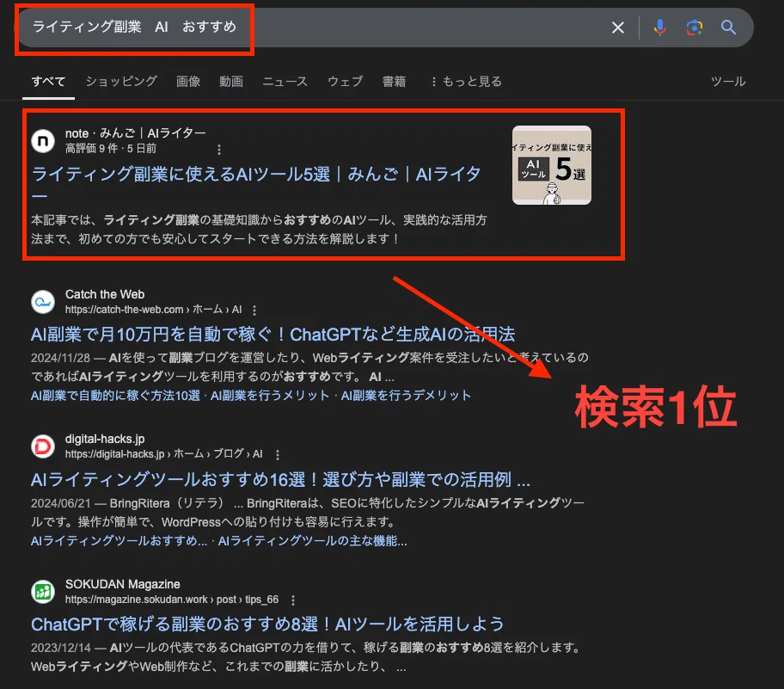Open sitelink AI副業を行うデメリット
Viewport: 784px width, 689px height.
(x=406, y=396)
